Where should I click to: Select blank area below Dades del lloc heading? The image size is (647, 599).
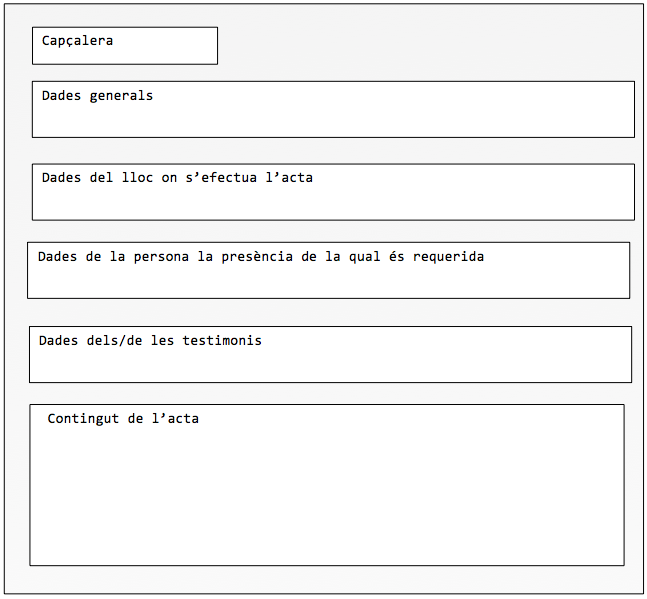point(333,202)
